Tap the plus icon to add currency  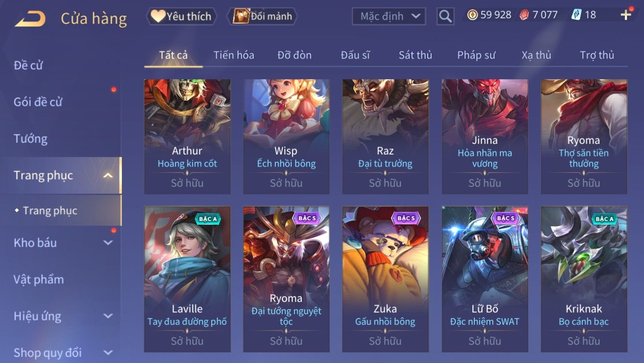pos(626,15)
